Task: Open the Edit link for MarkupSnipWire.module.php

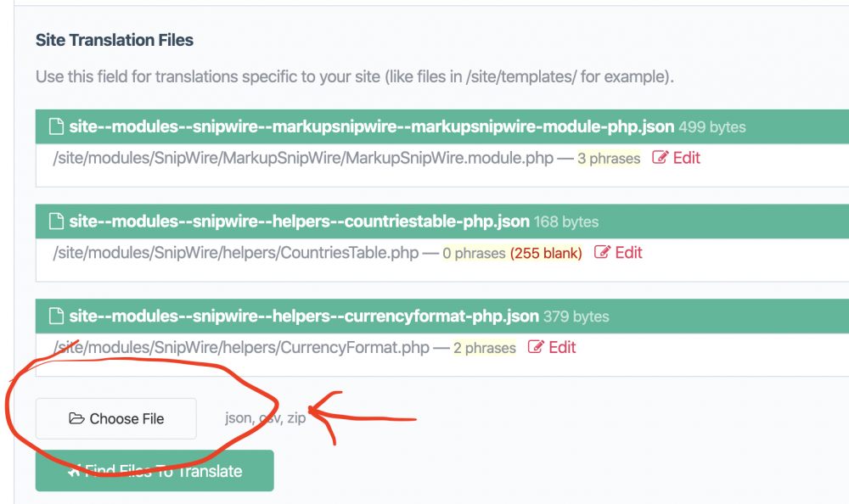Action: click(x=686, y=158)
